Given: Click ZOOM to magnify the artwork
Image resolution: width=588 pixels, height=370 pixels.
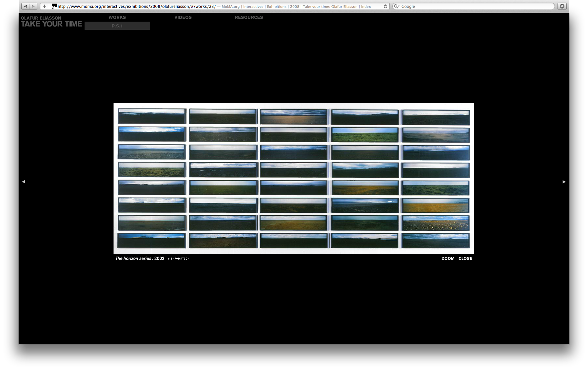Looking at the screenshot, I should (x=448, y=259).
